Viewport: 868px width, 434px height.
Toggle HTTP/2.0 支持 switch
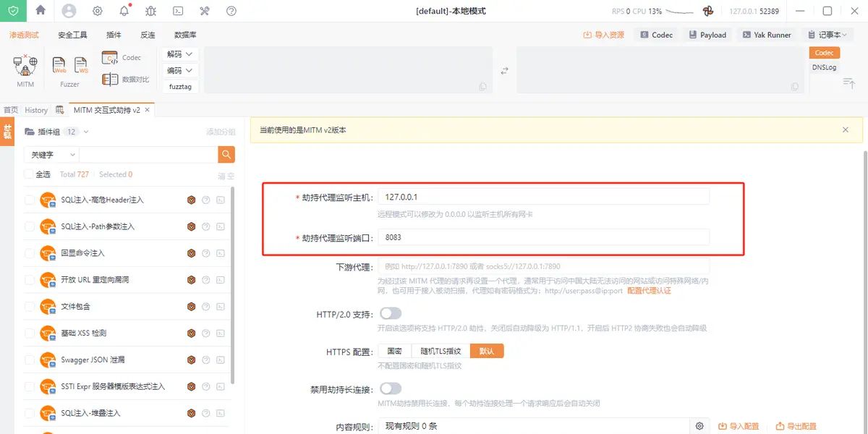pyautogui.click(x=390, y=313)
